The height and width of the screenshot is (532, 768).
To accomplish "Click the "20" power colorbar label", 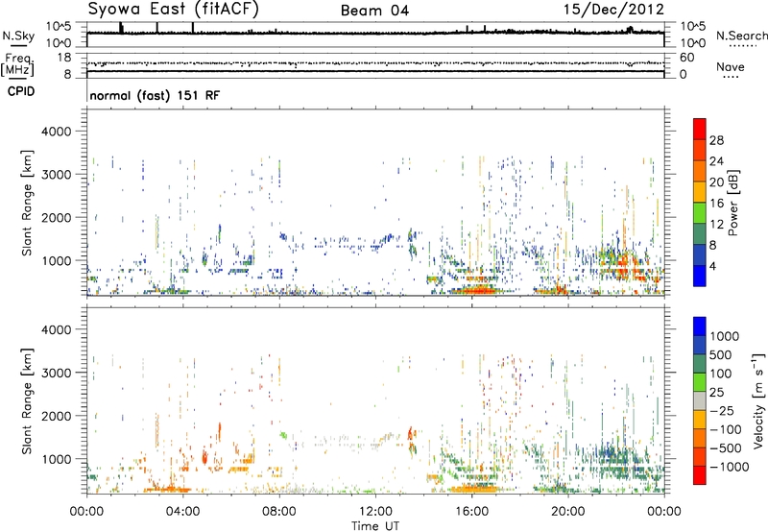I will tap(716, 182).
